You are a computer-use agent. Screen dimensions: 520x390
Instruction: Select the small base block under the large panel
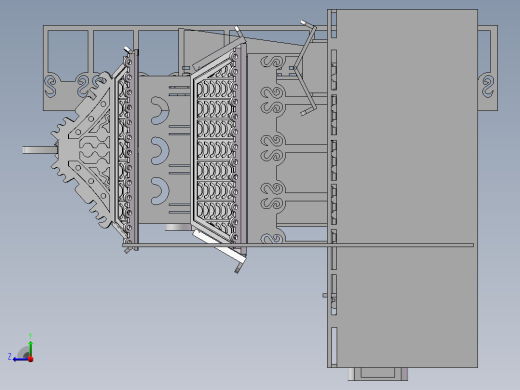378,374
